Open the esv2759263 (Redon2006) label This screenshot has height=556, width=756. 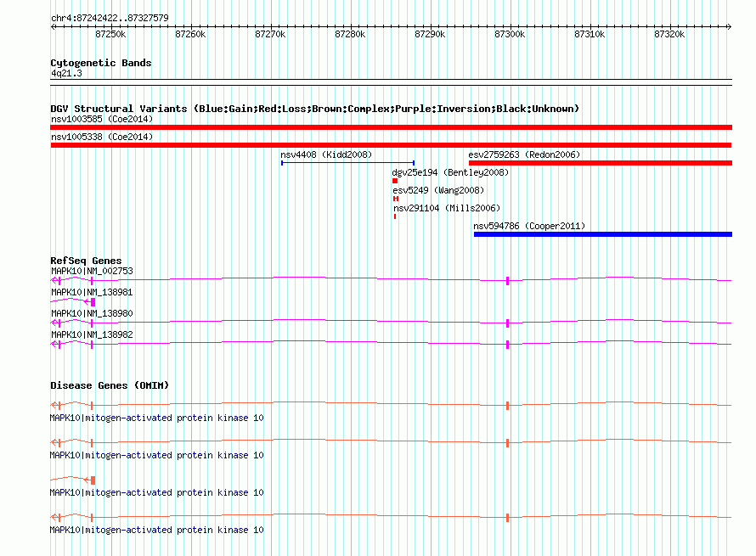tap(524, 154)
